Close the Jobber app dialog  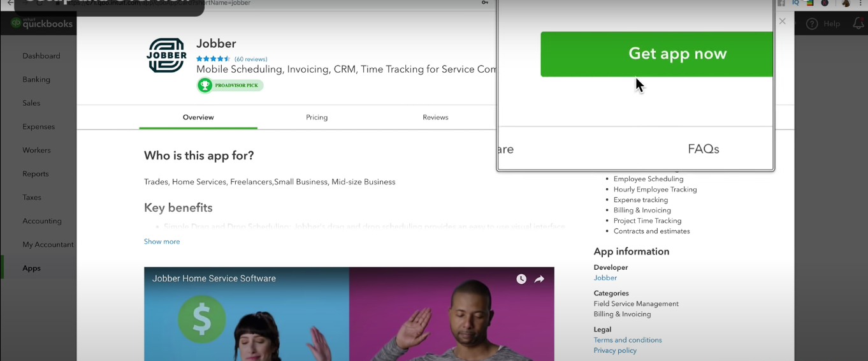tap(783, 21)
